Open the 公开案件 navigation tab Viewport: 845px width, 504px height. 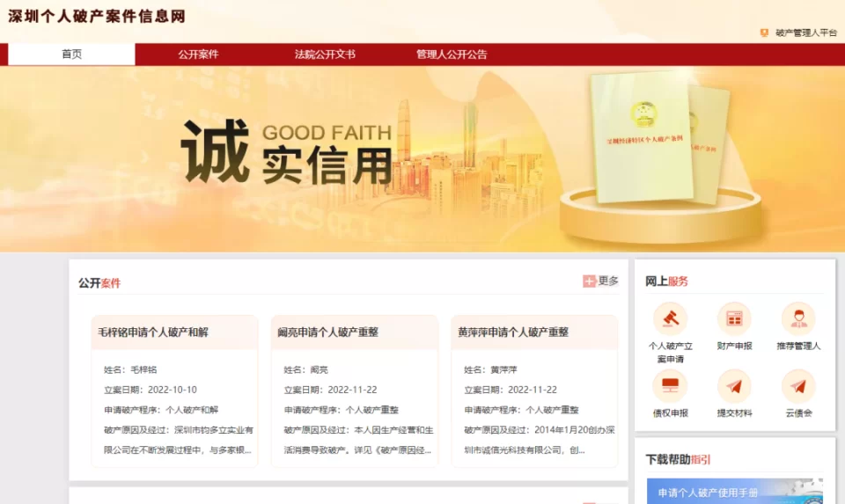pyautogui.click(x=198, y=55)
